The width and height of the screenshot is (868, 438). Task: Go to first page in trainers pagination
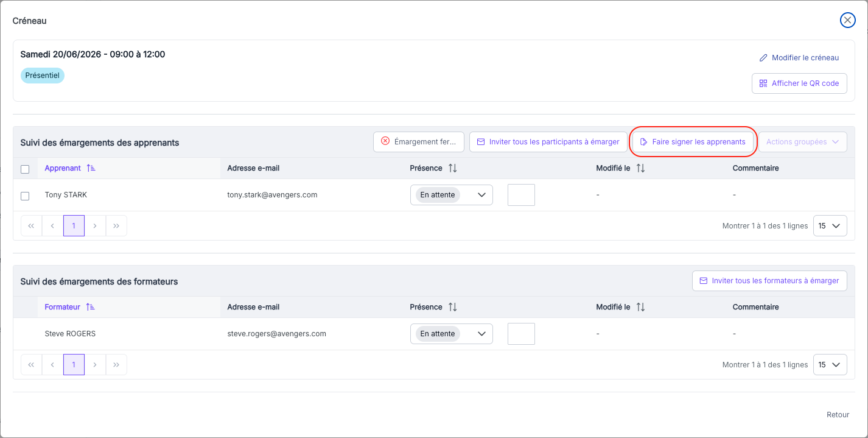(x=31, y=364)
